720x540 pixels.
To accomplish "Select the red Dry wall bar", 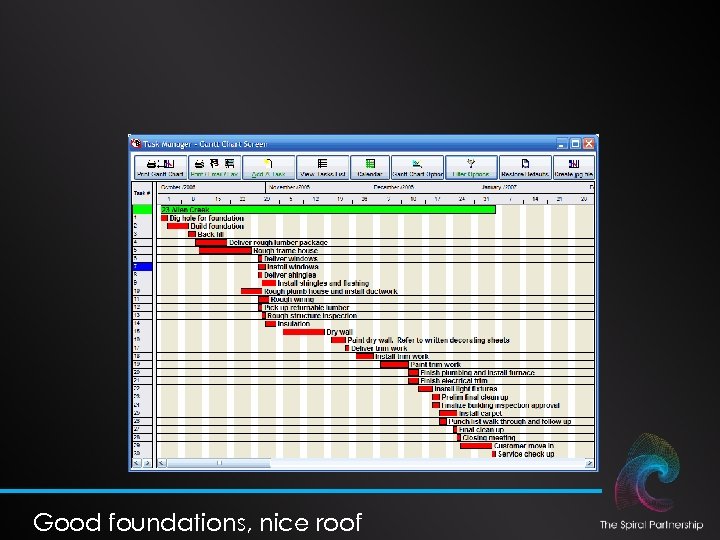I will point(304,332).
